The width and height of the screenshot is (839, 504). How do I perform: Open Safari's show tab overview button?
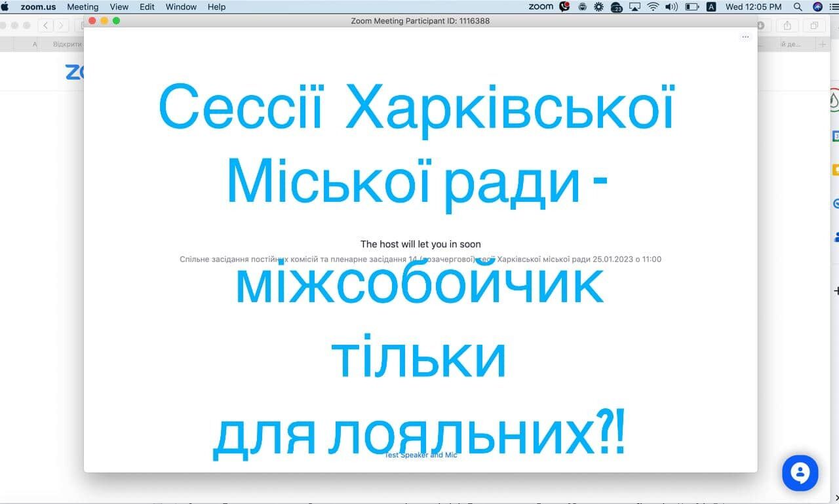tap(814, 26)
